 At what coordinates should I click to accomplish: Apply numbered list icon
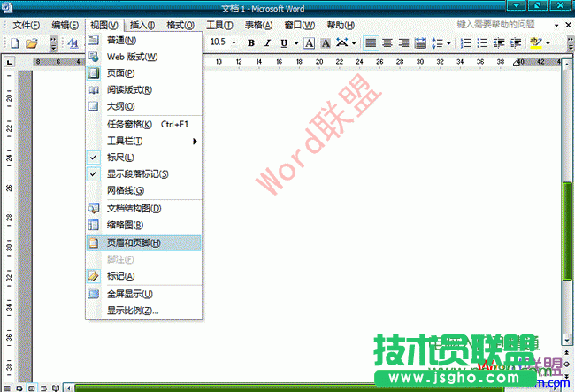pyautogui.click(x=465, y=43)
